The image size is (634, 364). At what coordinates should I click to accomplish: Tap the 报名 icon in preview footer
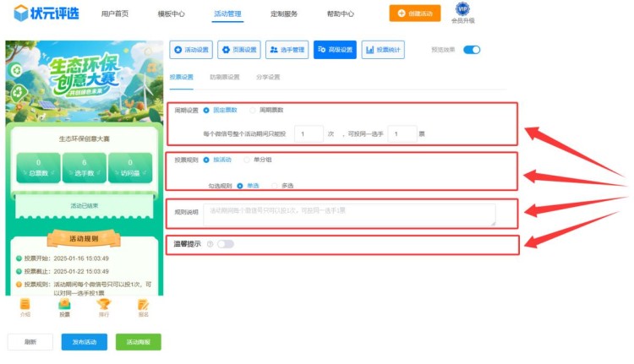(x=144, y=305)
